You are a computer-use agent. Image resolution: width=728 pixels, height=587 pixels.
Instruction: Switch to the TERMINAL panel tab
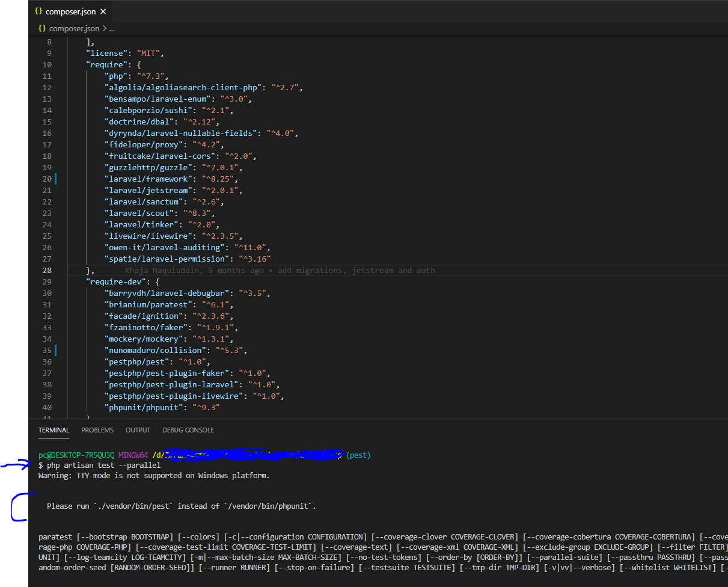tap(54, 430)
